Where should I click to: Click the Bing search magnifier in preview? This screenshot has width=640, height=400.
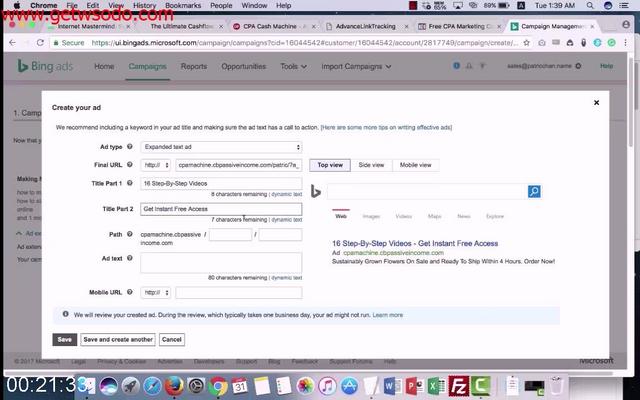click(534, 191)
